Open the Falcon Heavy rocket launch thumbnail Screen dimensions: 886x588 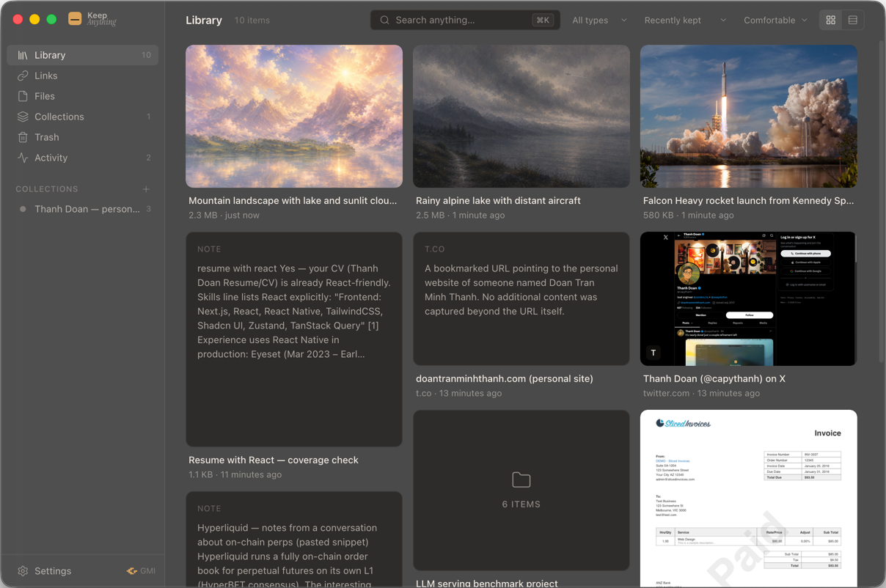coord(749,117)
